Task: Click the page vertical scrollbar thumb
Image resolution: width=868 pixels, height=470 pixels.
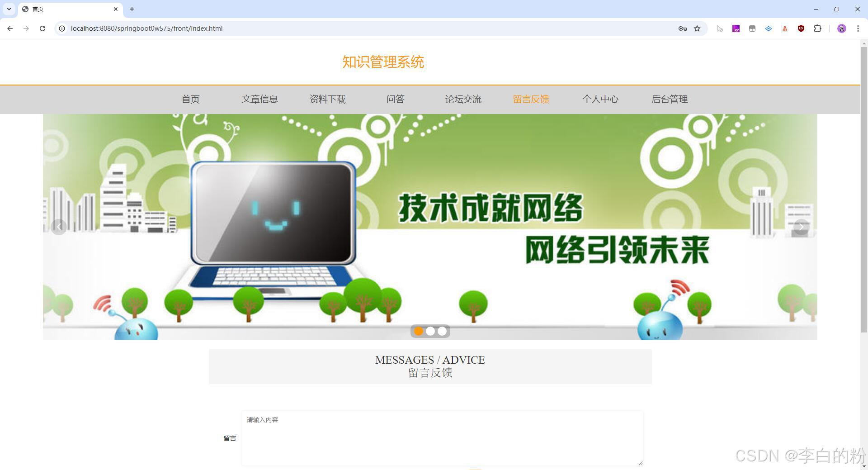Action: point(864,189)
